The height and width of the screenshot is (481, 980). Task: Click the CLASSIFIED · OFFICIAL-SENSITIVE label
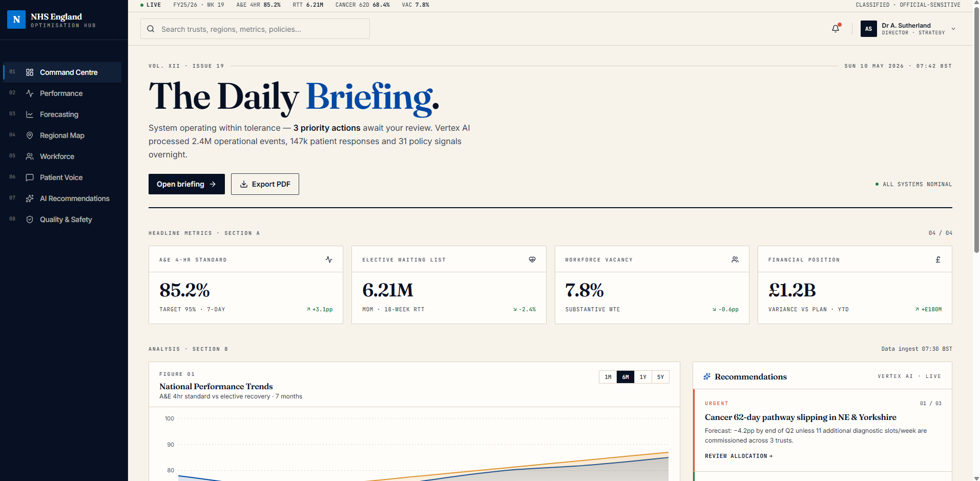(x=908, y=5)
